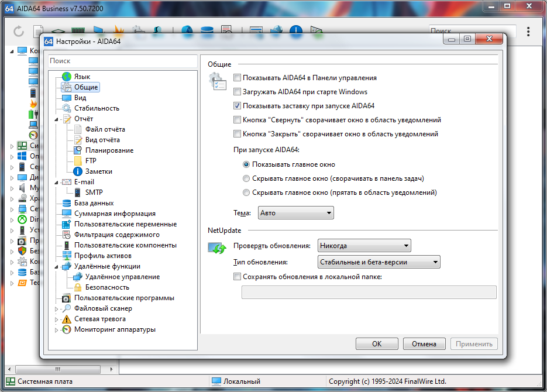This screenshot has width=547, height=392.
Task: Click main window horizontal scrollbar thumb
Action: point(58,369)
